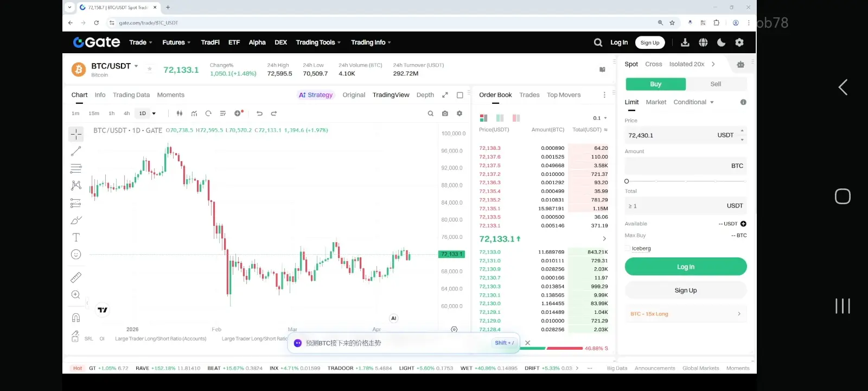Screen dimensions: 868x391
Task: Open the chart symbol search
Action: (x=431, y=113)
